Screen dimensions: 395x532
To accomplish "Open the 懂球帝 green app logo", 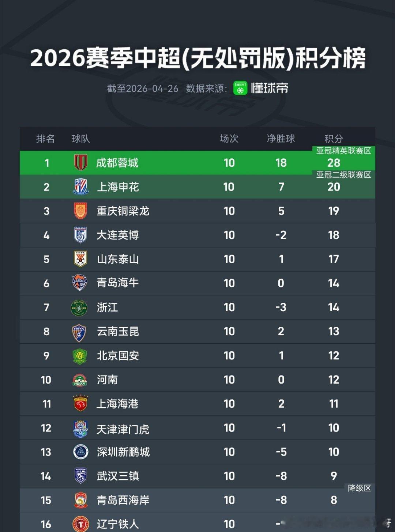I will [240, 88].
